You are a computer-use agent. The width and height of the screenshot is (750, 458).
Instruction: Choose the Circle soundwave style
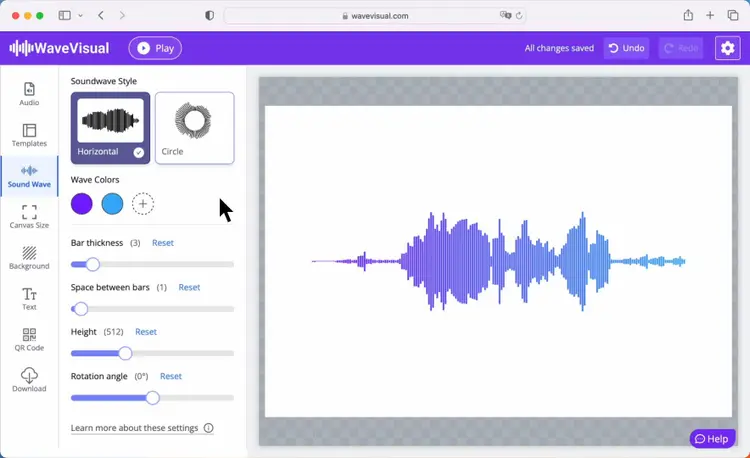[x=194, y=128]
